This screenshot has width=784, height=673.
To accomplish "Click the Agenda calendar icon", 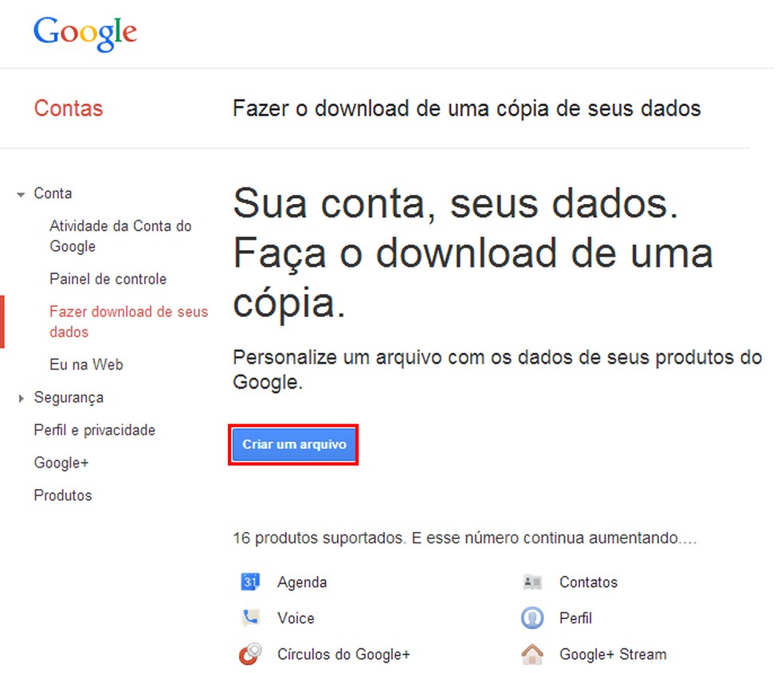I will tap(250, 582).
